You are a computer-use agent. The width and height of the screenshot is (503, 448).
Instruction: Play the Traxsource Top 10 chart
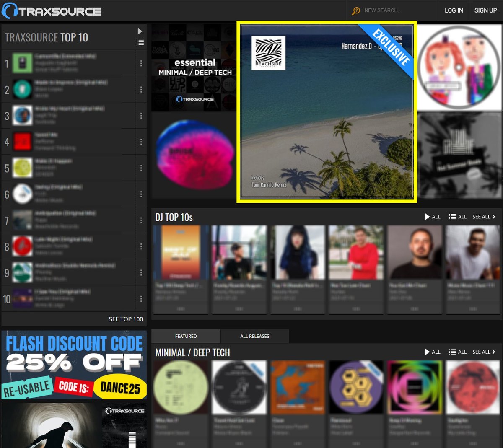[140, 31]
